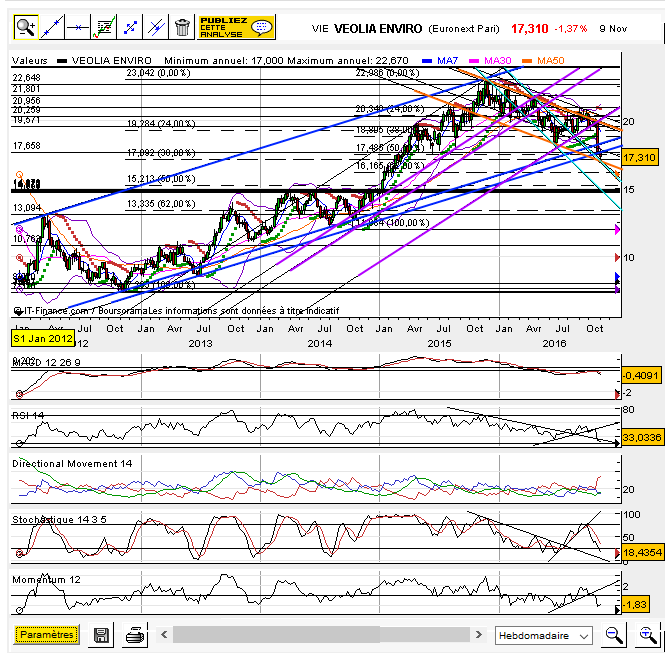Click the MACD 12 26 9 label
The height and width of the screenshot is (653, 665).
(x=46, y=363)
